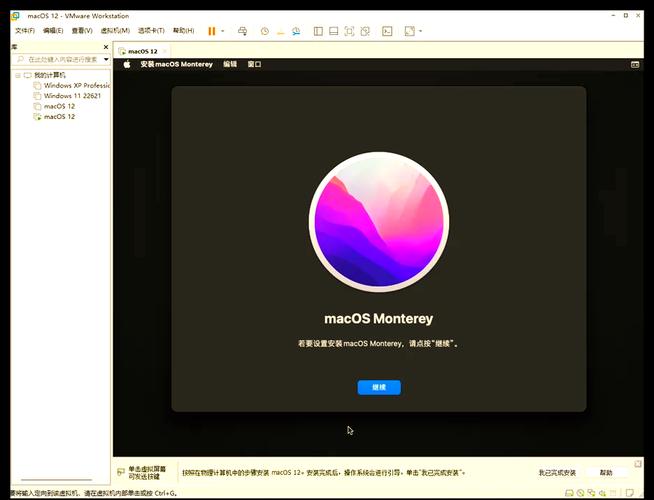Viewport: 654px width, 500px height.
Task: Click the CD/DVD status bar icon
Action: 580,493
